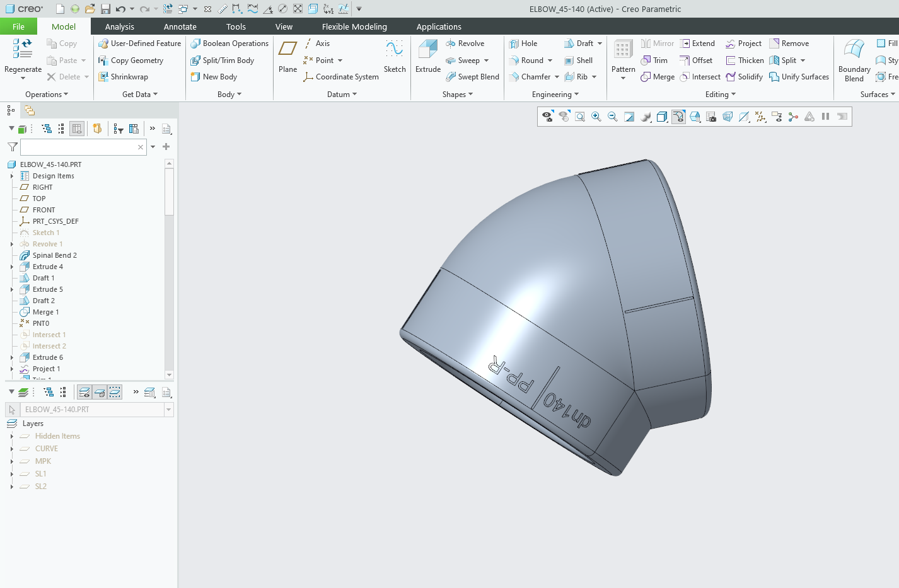Click the model tree search field
Viewport: 899px width, 588px height.
[79, 147]
